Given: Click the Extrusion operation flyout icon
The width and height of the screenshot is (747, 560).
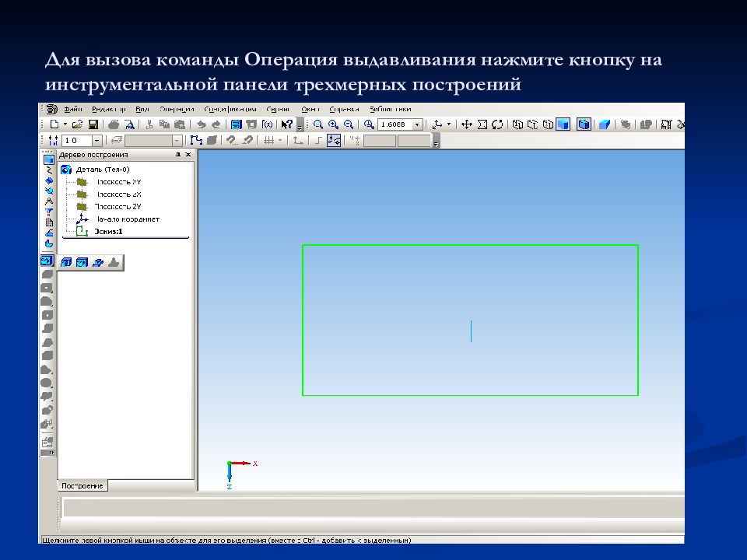Looking at the screenshot, I should pyautogui.click(x=66, y=262).
